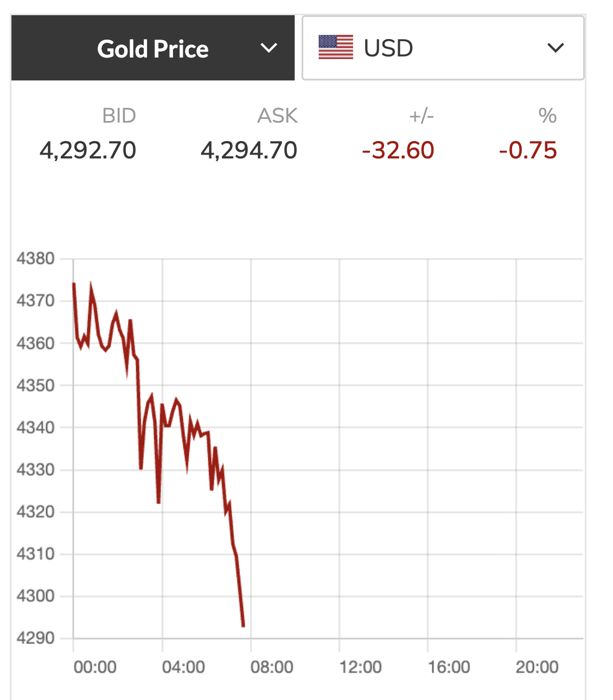Expand the chevron arrow in USD box
Image resolution: width=613 pixels, height=700 pixels.
coord(555,48)
